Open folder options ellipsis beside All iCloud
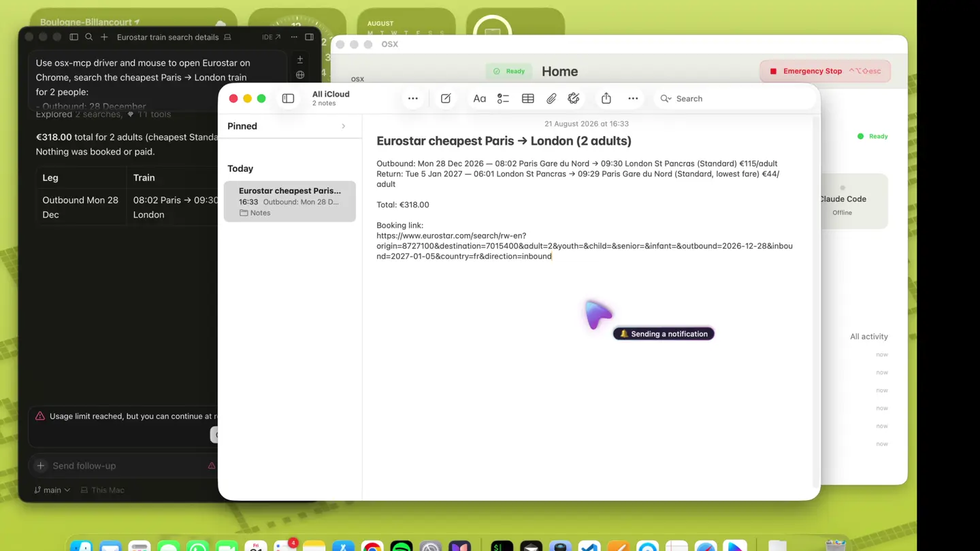Image resolution: width=980 pixels, height=551 pixels. 412,99
